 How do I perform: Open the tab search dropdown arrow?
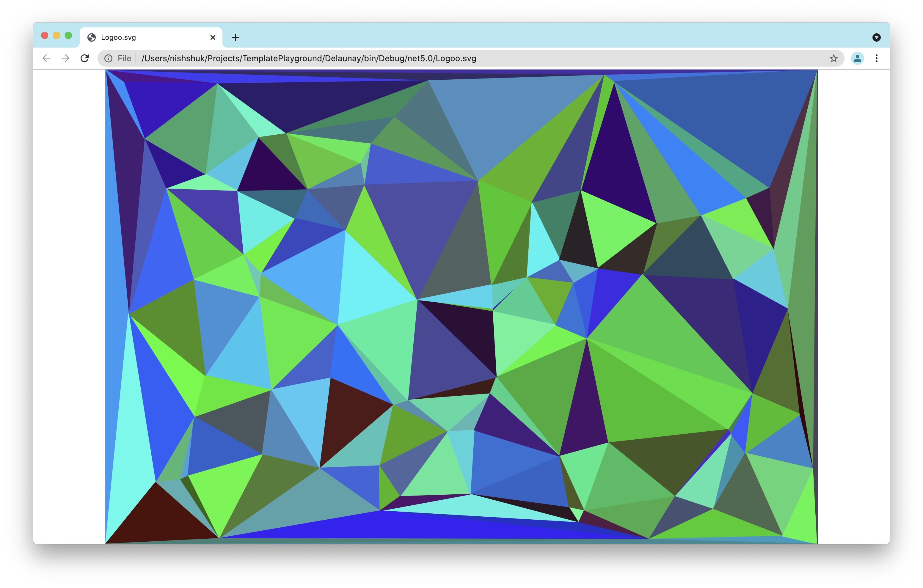coord(877,37)
